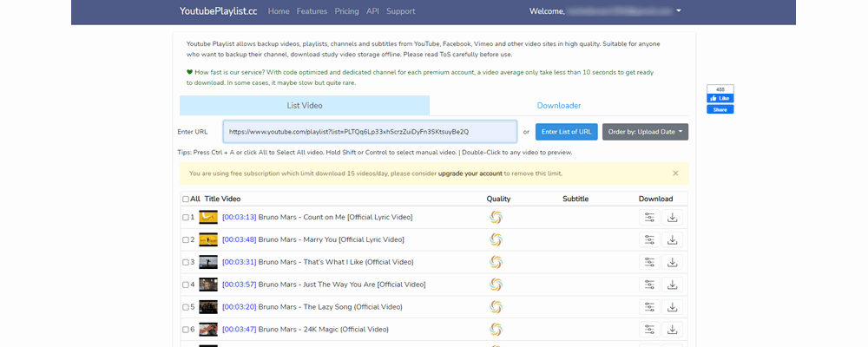
Task: Check video 3 That's What I Like
Action: pyautogui.click(x=186, y=262)
